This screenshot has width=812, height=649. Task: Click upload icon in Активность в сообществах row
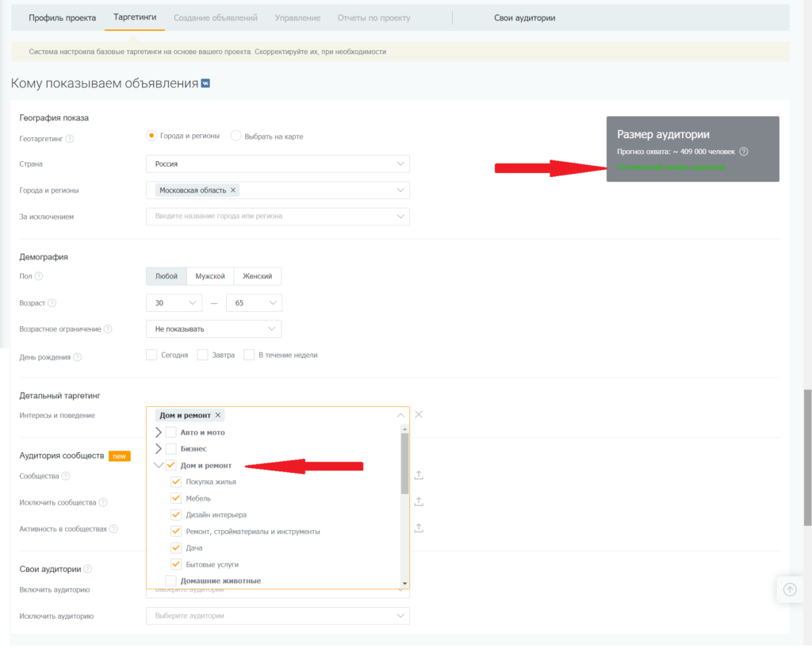[x=419, y=528]
